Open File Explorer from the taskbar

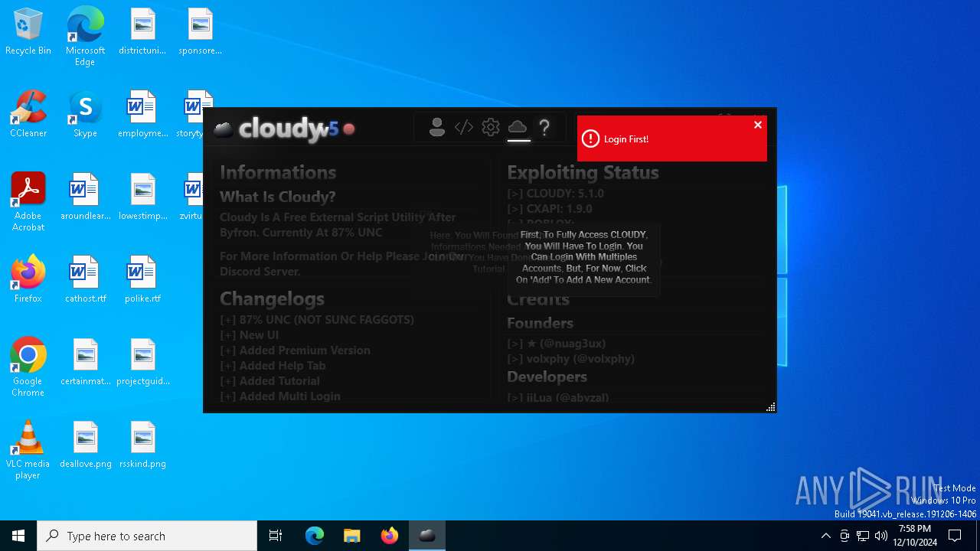[x=351, y=536]
